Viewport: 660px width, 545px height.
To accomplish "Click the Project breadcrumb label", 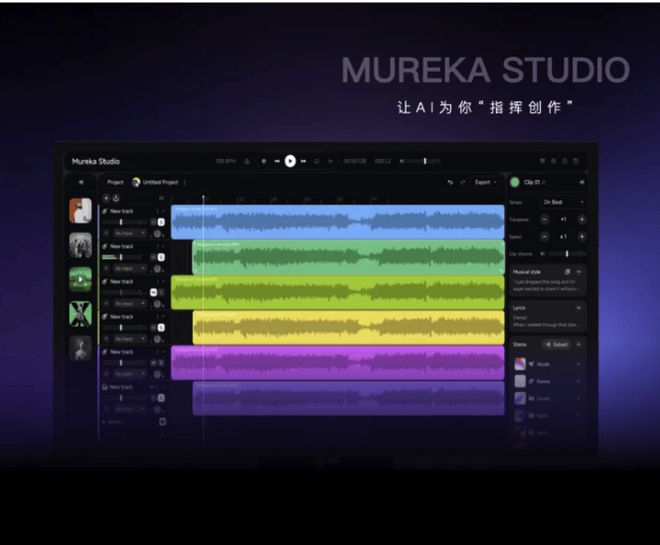I will coord(115,182).
